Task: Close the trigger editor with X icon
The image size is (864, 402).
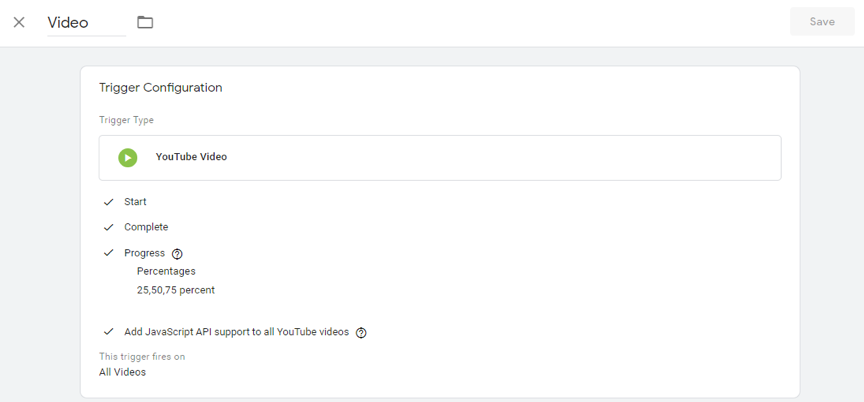Action: pyautogui.click(x=19, y=22)
